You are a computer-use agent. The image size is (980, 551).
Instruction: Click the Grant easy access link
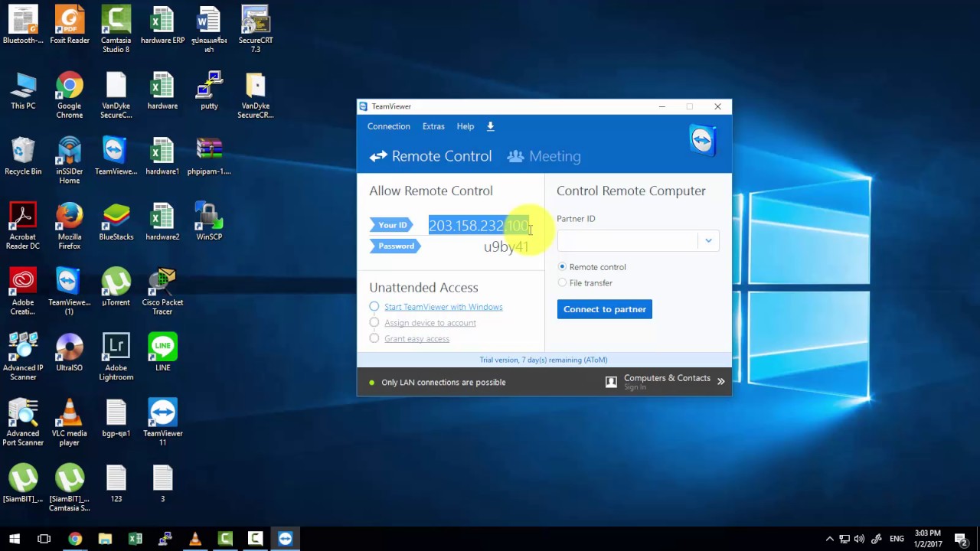click(x=416, y=339)
